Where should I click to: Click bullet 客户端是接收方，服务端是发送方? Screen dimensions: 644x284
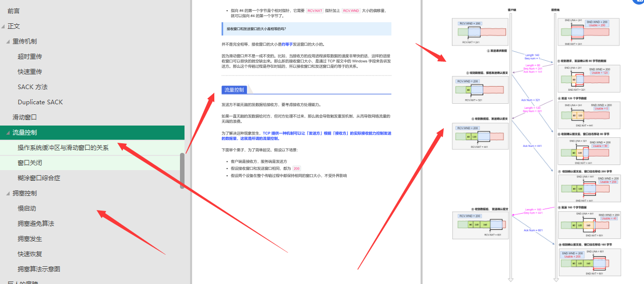[259, 161]
